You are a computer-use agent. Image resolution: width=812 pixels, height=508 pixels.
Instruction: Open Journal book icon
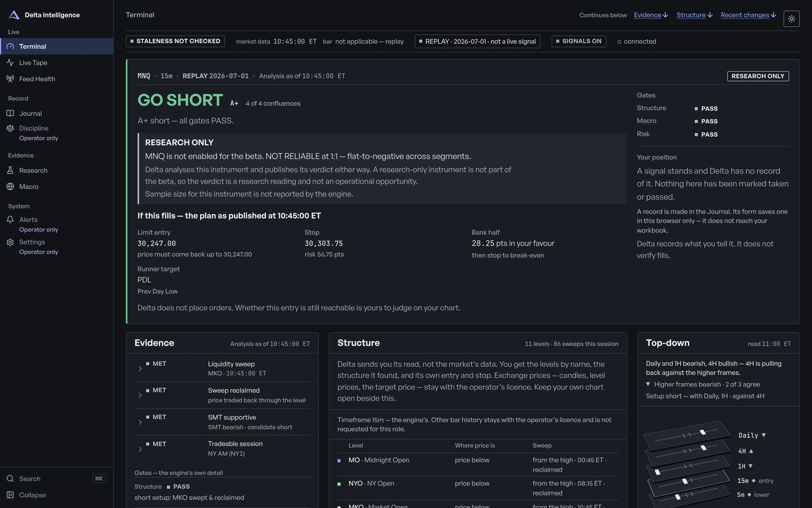(10, 113)
